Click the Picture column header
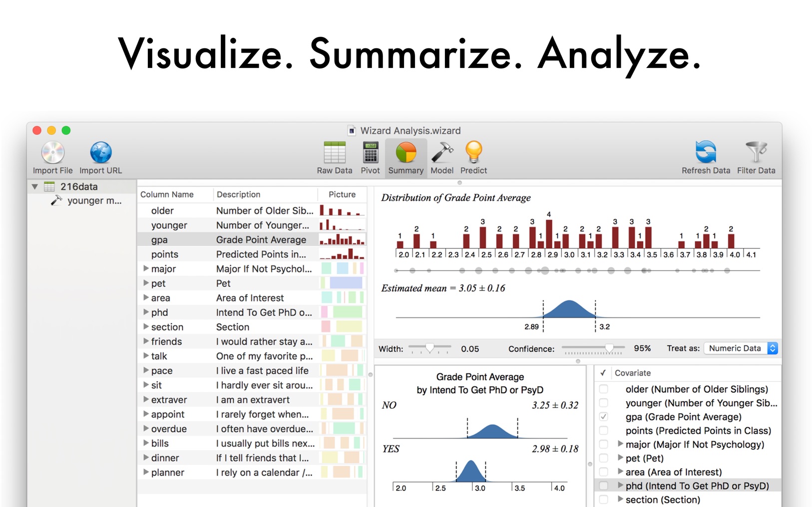This screenshot has height=507, width=812. pyautogui.click(x=342, y=194)
